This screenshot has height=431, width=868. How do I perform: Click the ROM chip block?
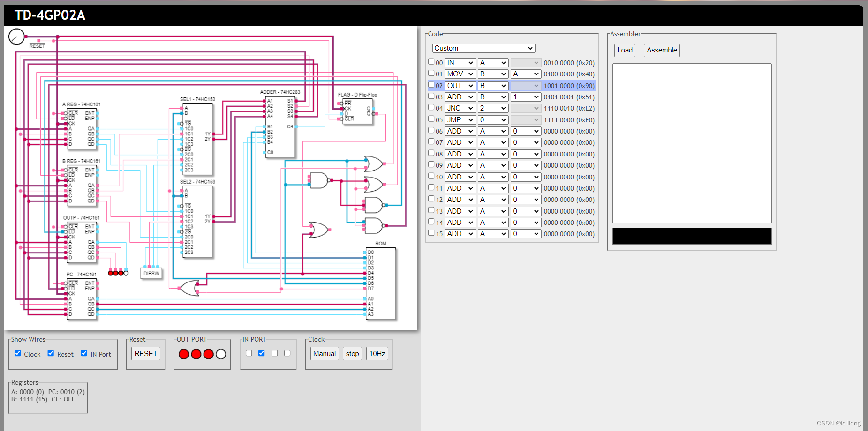point(381,283)
